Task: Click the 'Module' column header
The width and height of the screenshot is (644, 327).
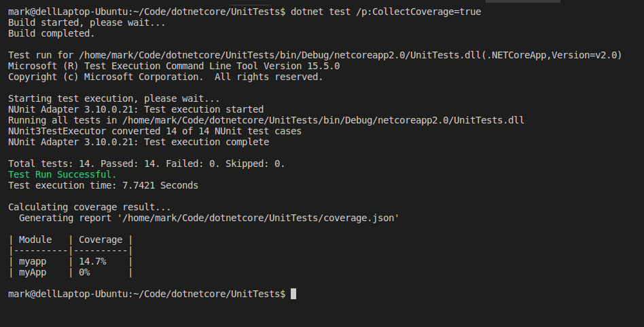Action: click(35, 239)
